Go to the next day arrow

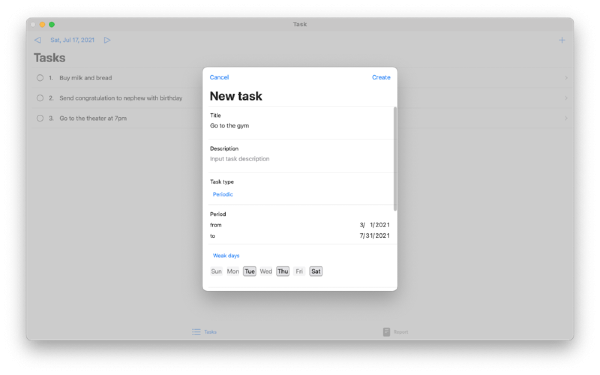107,40
